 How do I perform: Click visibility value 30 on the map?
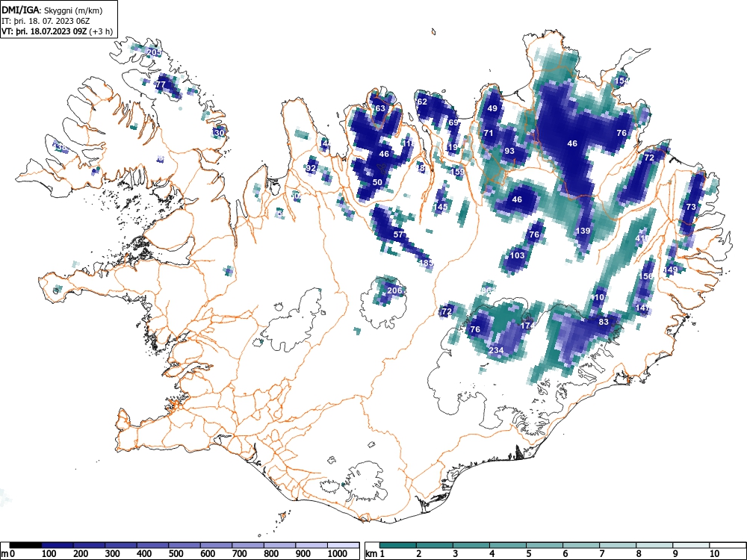pos(219,133)
